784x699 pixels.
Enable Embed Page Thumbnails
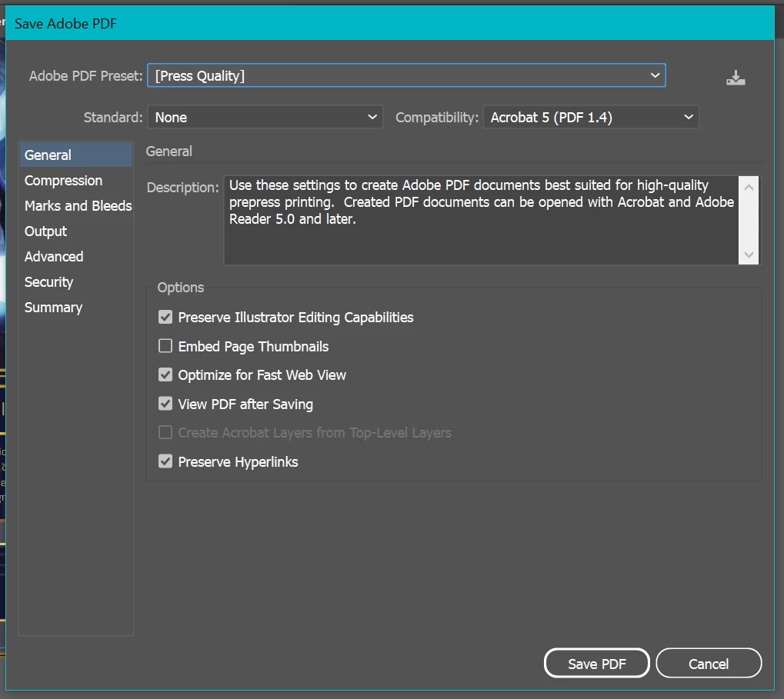[165, 346]
